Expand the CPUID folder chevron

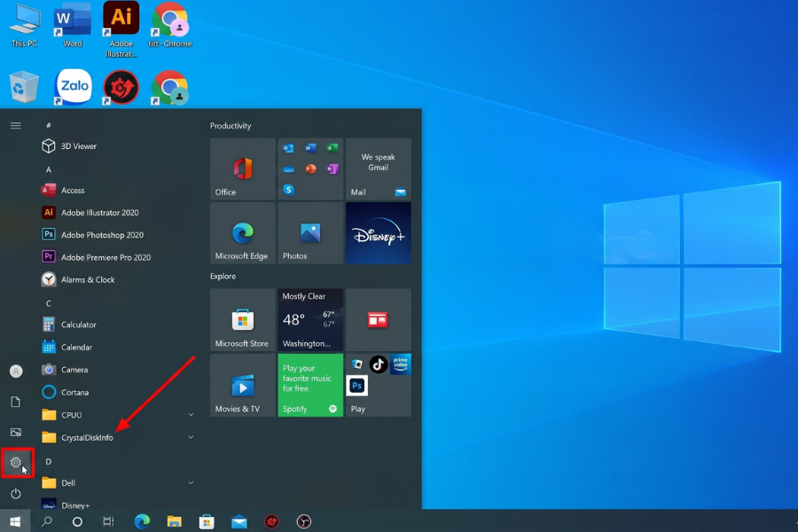tap(191, 415)
